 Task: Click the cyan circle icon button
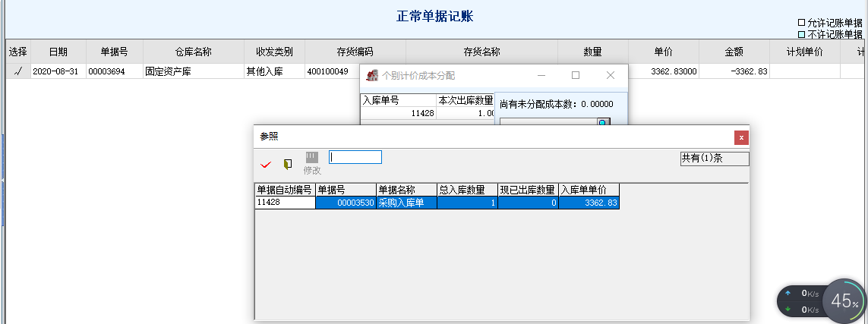pos(603,121)
